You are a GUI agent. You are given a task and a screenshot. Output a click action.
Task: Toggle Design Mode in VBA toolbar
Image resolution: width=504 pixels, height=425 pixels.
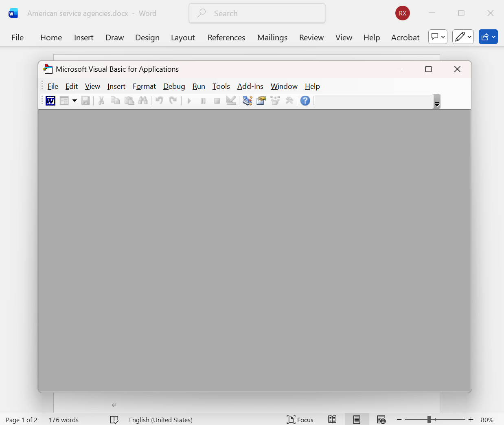click(231, 101)
